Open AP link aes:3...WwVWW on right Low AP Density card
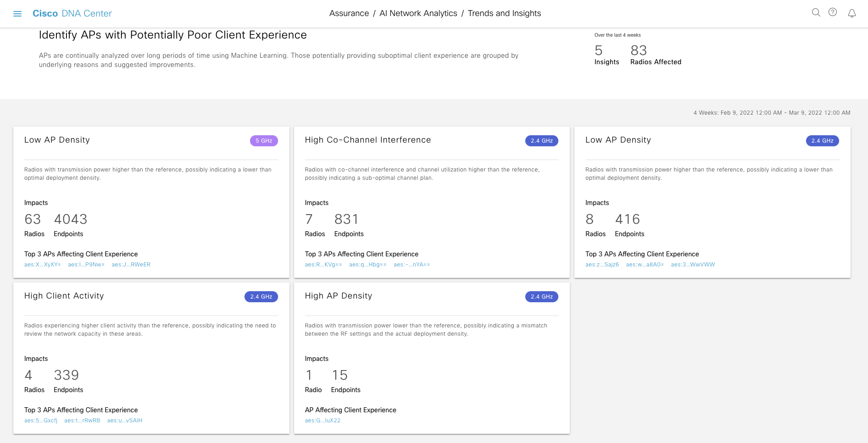 pyautogui.click(x=693, y=264)
